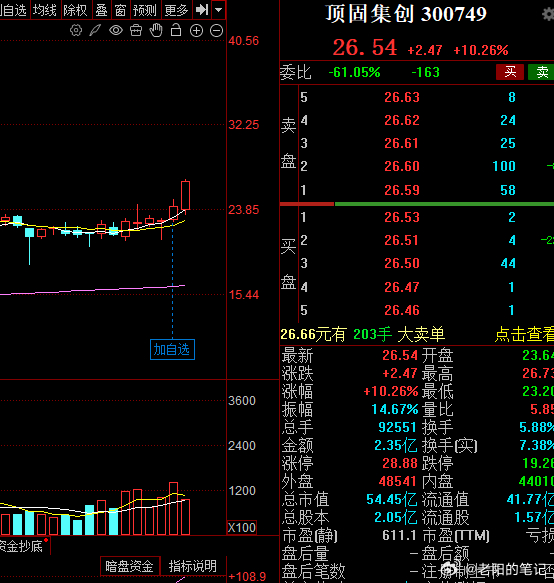Click the 委比 value -61.05%

point(354,72)
